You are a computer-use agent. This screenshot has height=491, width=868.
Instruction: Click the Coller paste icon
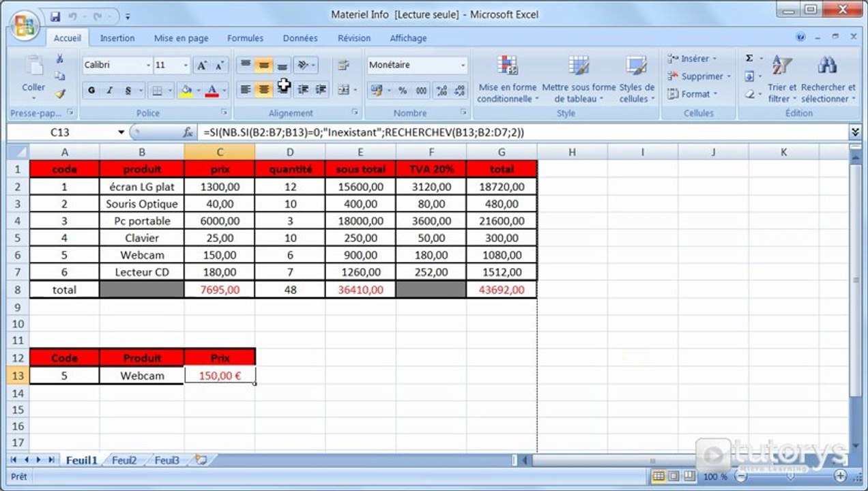tap(33, 65)
